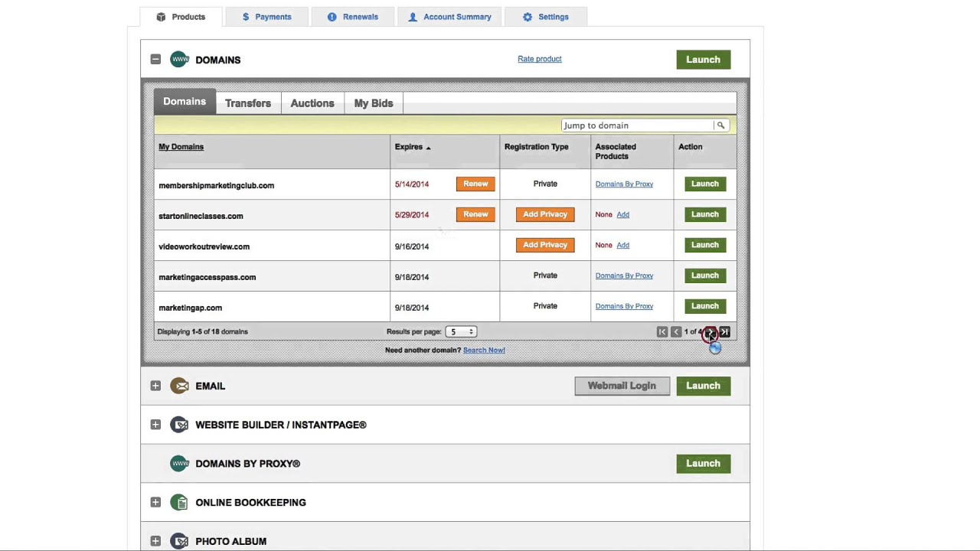Add Privacy to startonlineclasses.com
This screenshot has height=551, width=980.
(x=545, y=214)
